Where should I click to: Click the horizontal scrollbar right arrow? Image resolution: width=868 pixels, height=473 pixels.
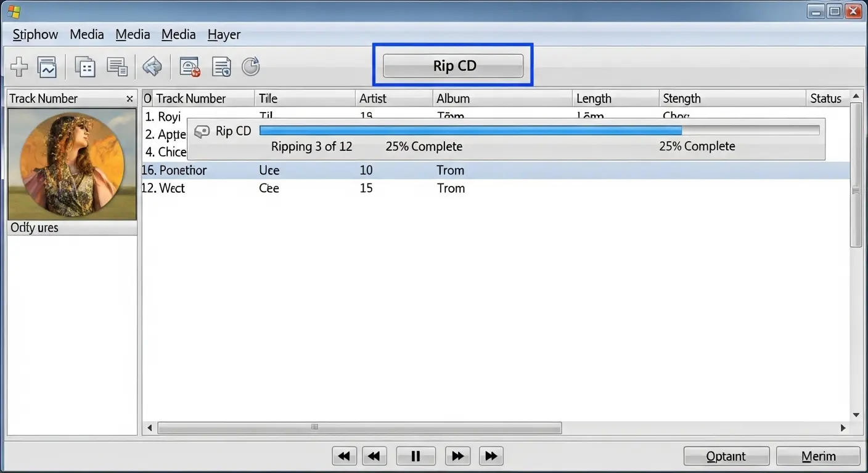click(x=843, y=427)
